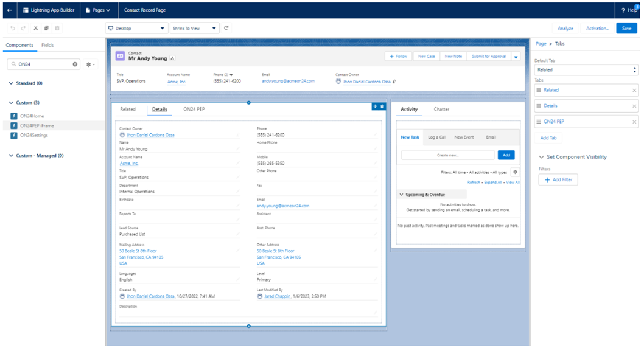This screenshot has height=348, width=644.
Task: Remove the Related tab entry
Action: pos(634,90)
